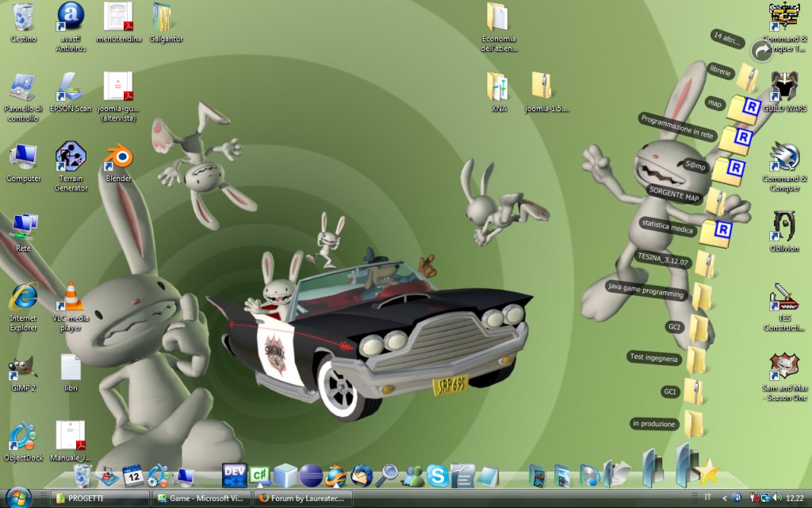The width and height of the screenshot is (812, 508).
Task: Open the volume tray icon
Action: click(x=776, y=498)
